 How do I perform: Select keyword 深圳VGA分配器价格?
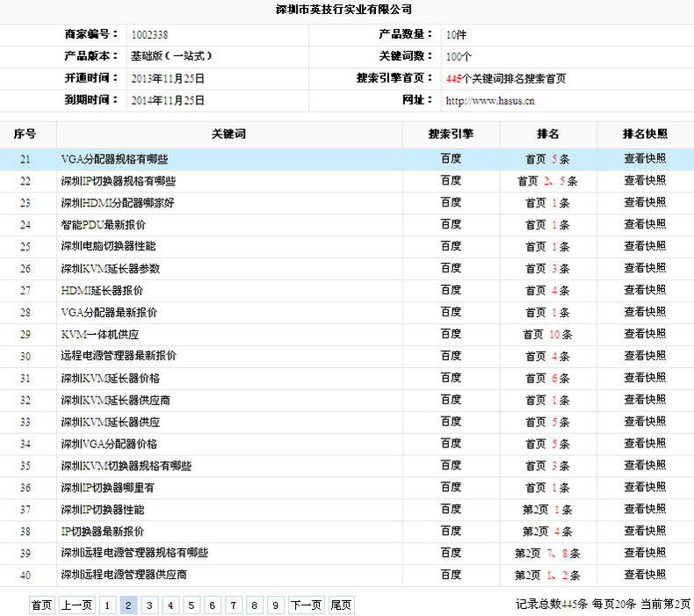(109, 444)
